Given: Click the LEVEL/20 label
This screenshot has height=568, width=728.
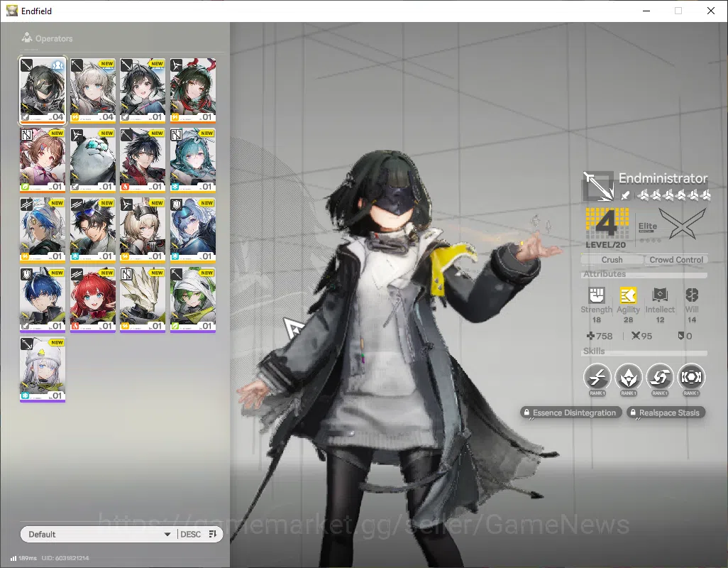Looking at the screenshot, I should click(x=605, y=245).
